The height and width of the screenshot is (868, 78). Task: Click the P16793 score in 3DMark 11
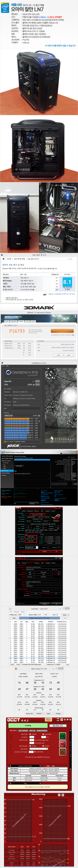click(x=17, y=331)
